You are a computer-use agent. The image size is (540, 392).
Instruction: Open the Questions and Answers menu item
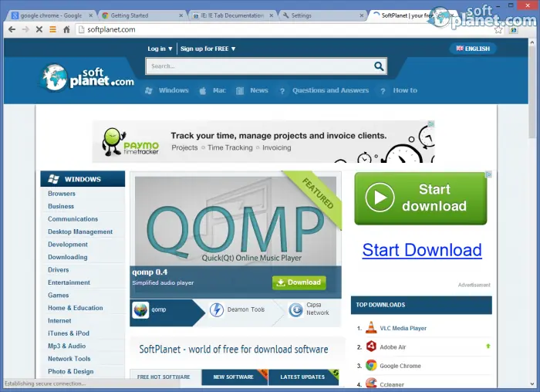pos(331,90)
